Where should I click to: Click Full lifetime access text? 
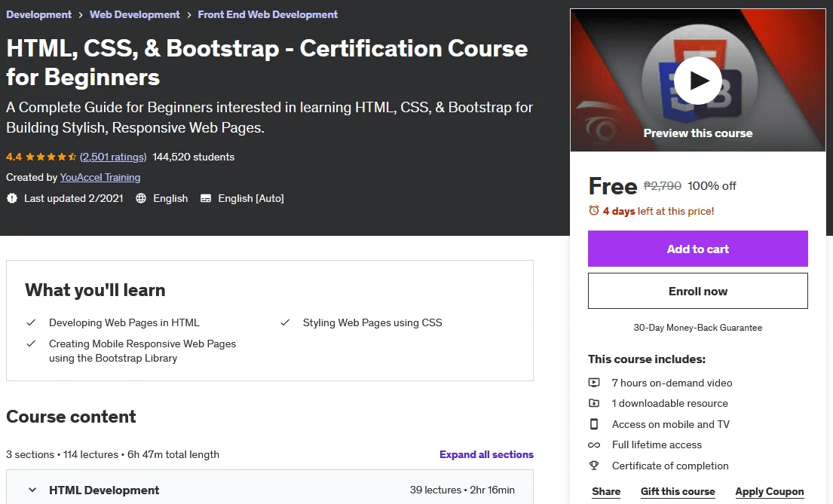pyautogui.click(x=657, y=444)
